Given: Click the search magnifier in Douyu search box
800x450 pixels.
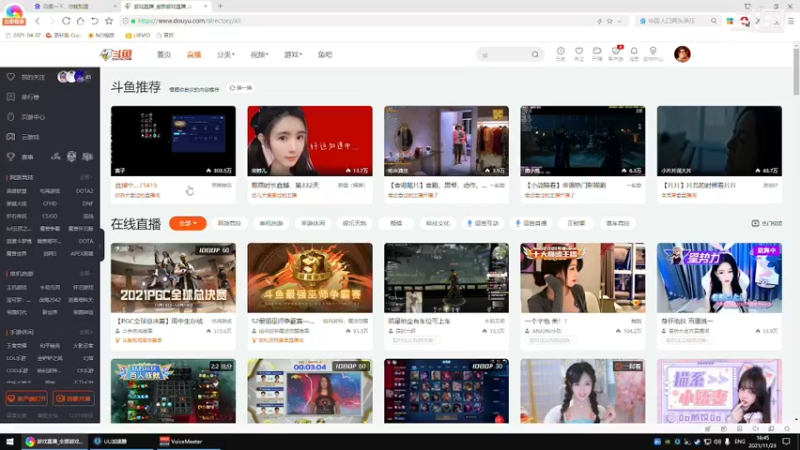Looking at the screenshot, I should pos(535,55).
